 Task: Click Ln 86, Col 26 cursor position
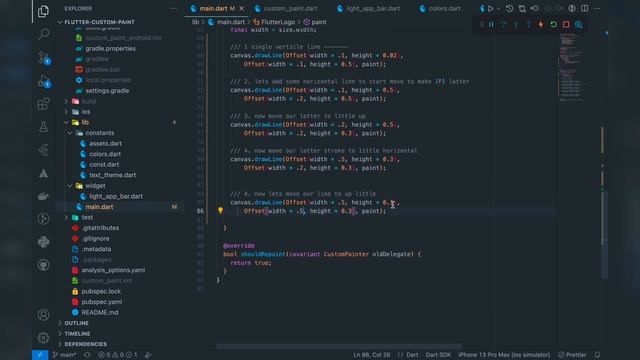tap(371, 355)
